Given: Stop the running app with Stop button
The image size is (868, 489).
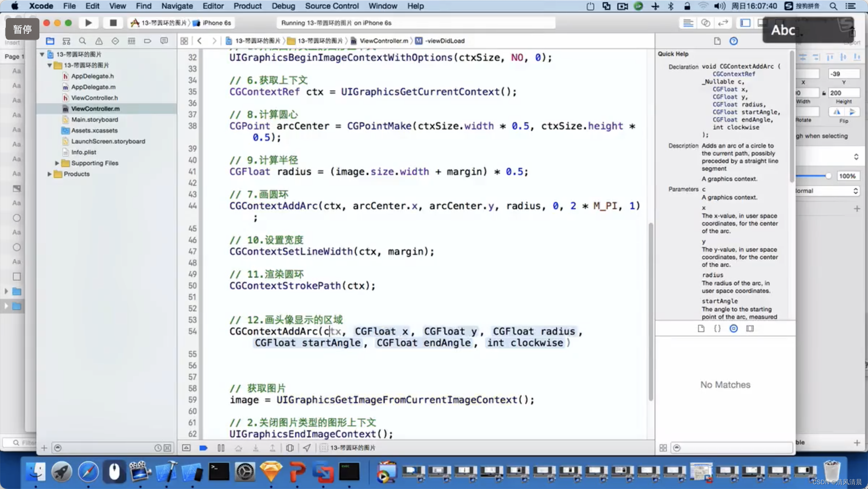Looking at the screenshot, I should 113,23.
